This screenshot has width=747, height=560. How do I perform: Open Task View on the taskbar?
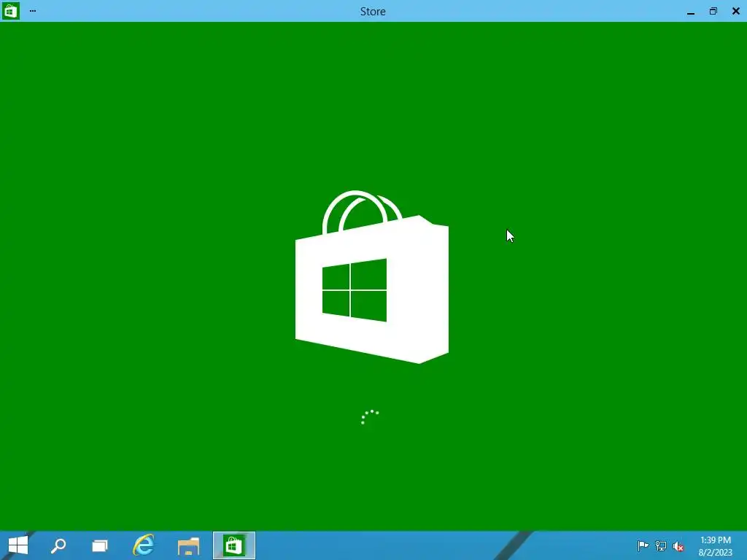[99, 545]
